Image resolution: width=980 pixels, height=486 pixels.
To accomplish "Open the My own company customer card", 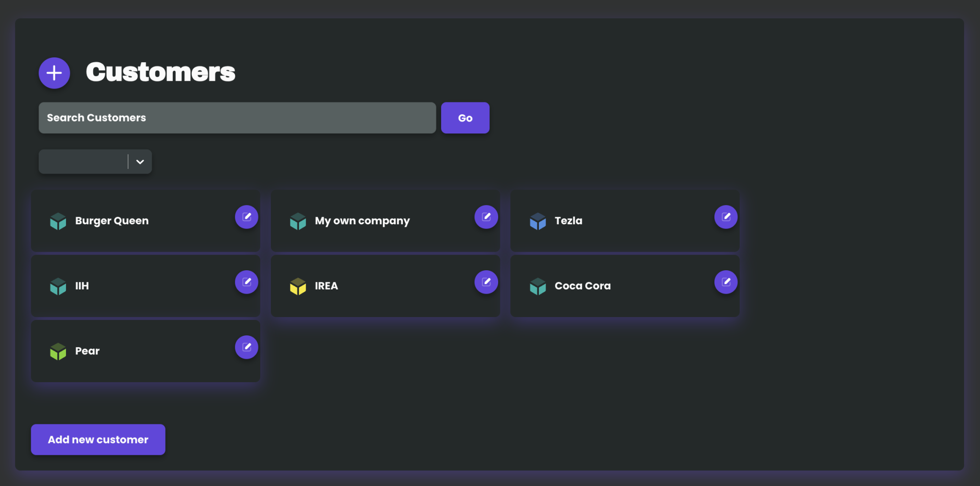I will 385,221.
